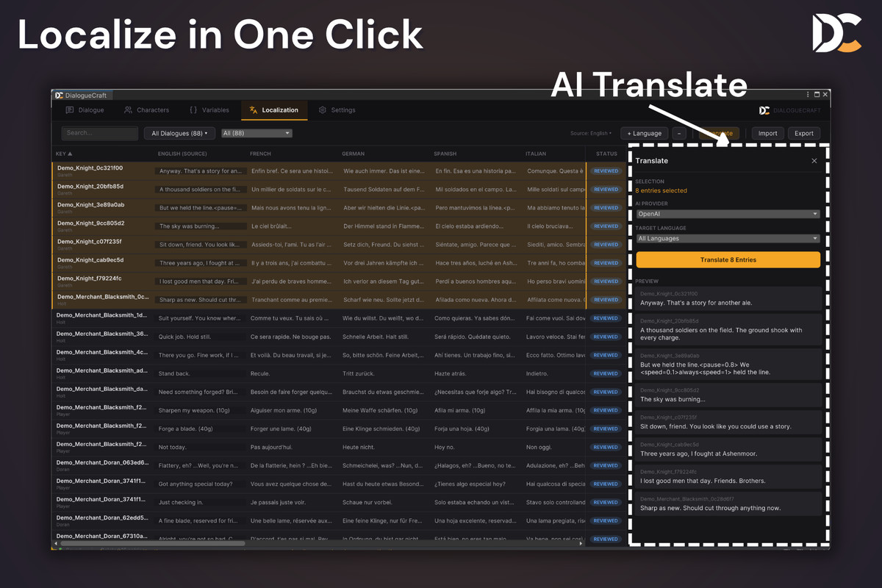Click the STATUS column header

pos(606,154)
